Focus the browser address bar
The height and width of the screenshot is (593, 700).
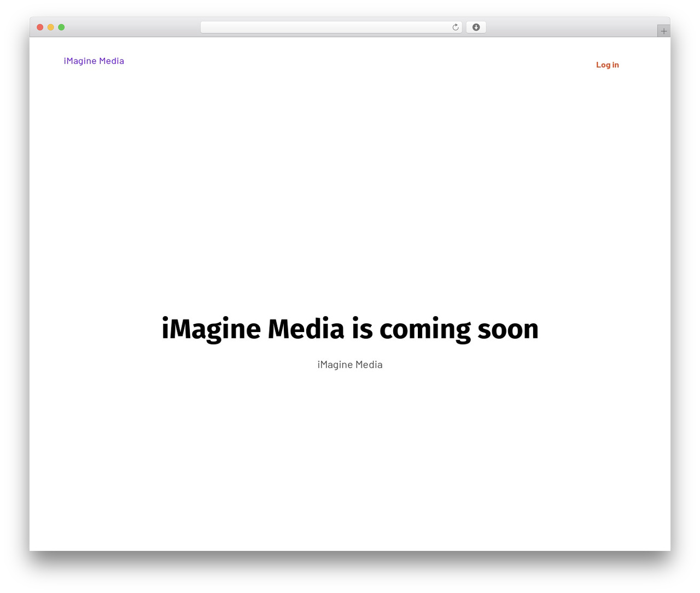coord(331,27)
